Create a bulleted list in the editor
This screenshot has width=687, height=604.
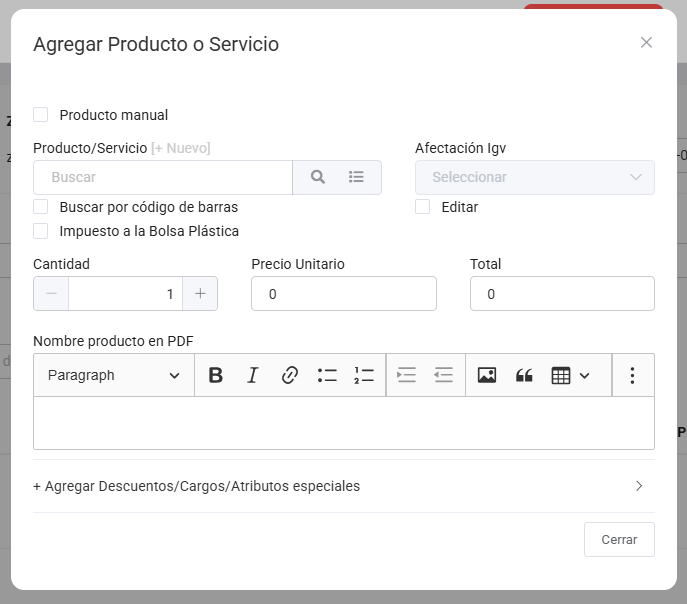327,375
